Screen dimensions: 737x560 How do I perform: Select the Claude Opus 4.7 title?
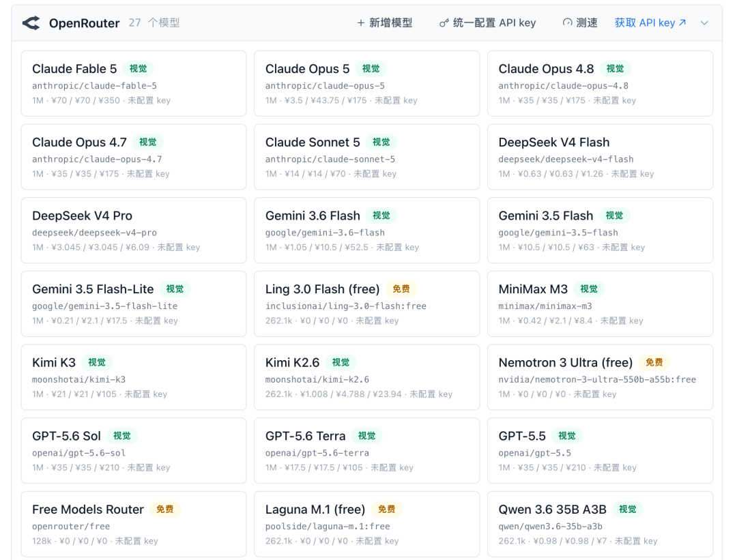(79, 143)
